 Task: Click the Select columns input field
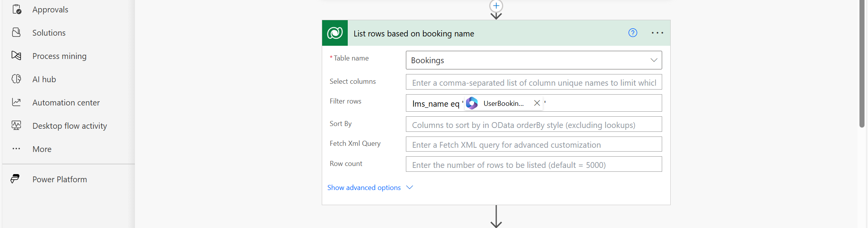tap(533, 83)
